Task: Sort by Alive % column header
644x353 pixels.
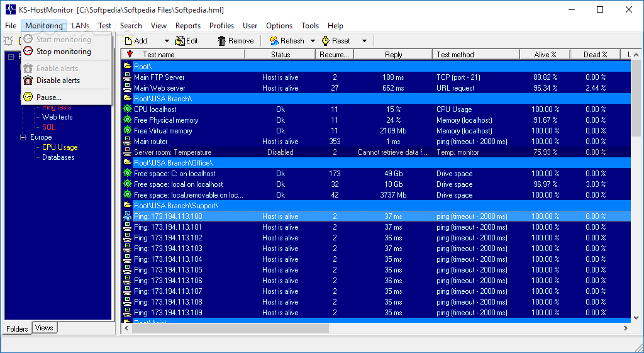Action: (x=545, y=54)
